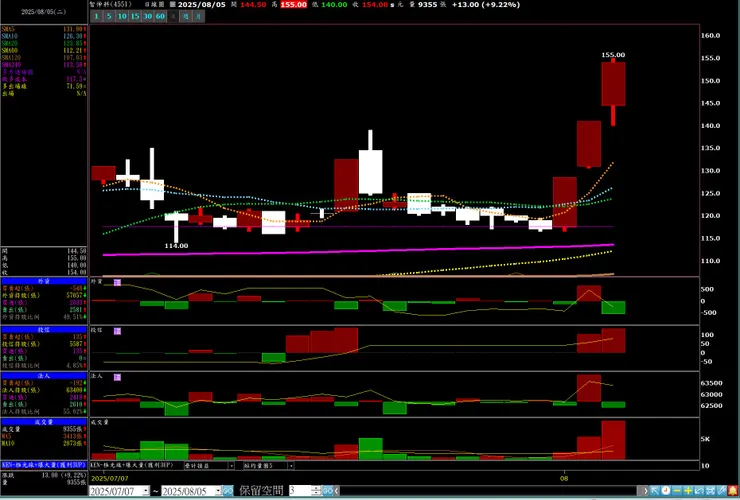The height and width of the screenshot is (500, 740).
Task: Select the monthly (月) period button
Action: coord(199,17)
